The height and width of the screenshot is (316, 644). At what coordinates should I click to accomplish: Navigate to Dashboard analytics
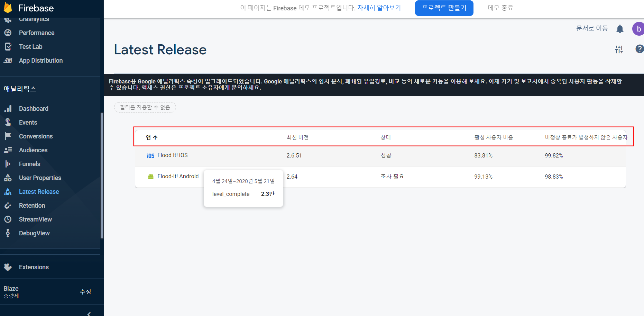point(34,109)
